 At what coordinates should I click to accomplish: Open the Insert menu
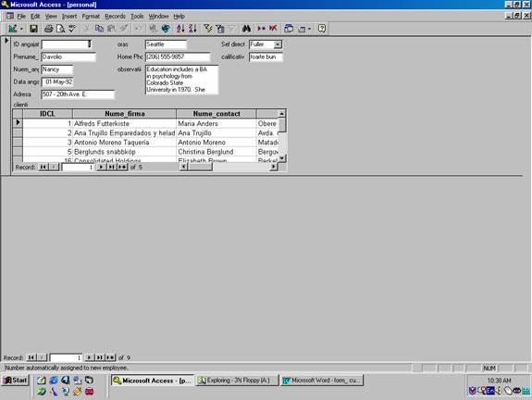pyautogui.click(x=69, y=16)
